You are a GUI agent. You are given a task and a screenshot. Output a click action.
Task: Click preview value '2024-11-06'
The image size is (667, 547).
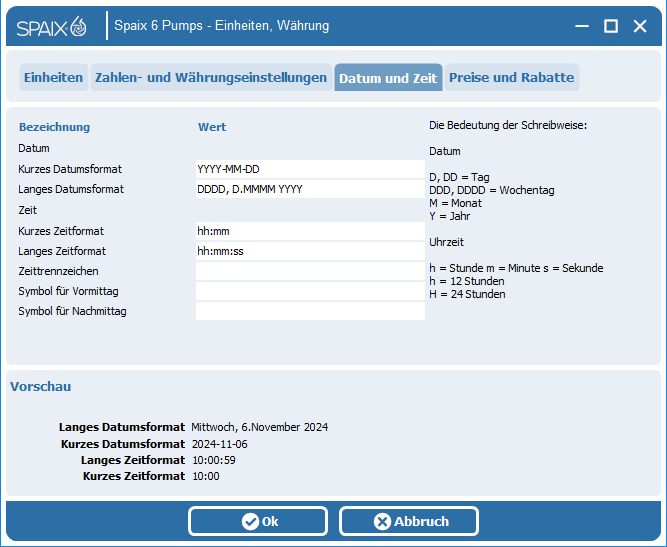click(219, 444)
